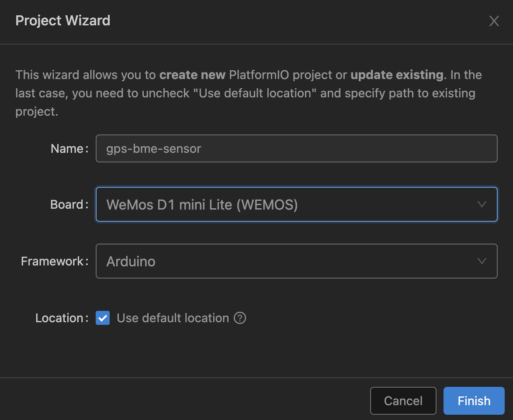This screenshot has height=420, width=513.
Task: Click the 'Use default location' label text
Action: coord(173,318)
